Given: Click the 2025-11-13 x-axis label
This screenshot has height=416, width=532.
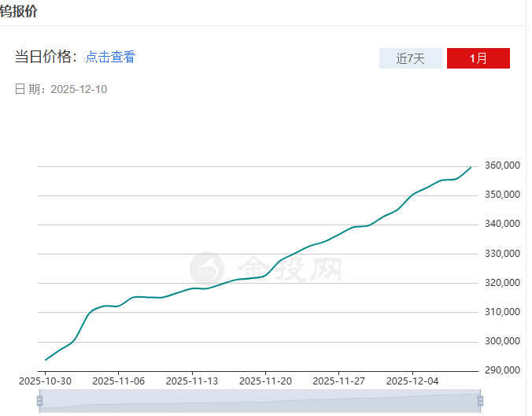Looking at the screenshot, I should pos(192,381).
